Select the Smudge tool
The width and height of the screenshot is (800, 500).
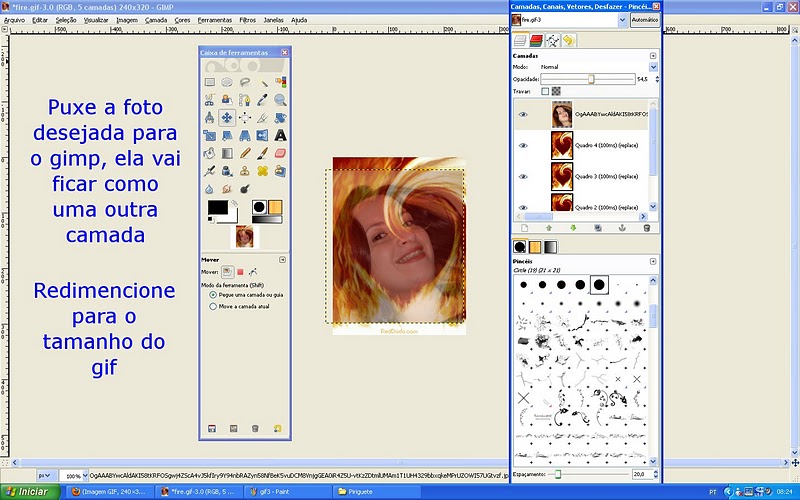tap(227, 189)
